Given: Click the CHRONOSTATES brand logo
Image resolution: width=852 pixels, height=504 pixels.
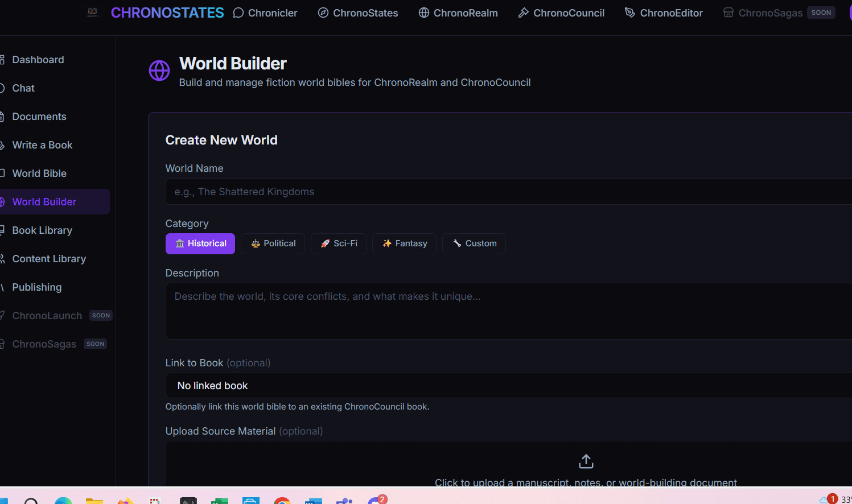Looking at the screenshot, I should (x=167, y=13).
